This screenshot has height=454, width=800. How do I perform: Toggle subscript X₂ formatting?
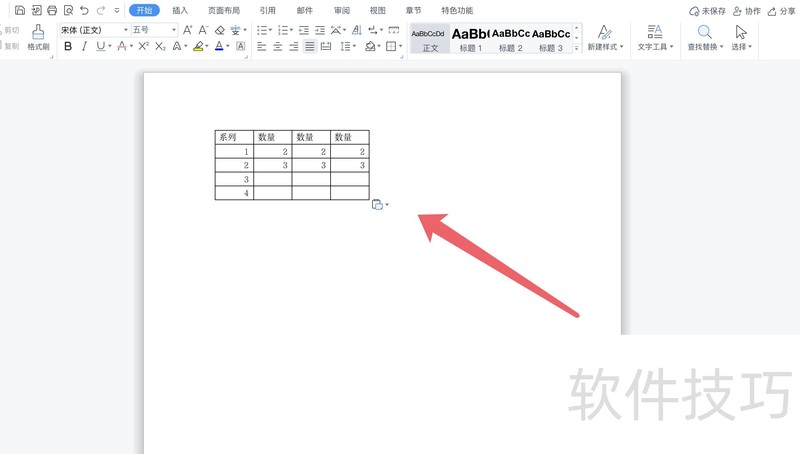[160, 46]
